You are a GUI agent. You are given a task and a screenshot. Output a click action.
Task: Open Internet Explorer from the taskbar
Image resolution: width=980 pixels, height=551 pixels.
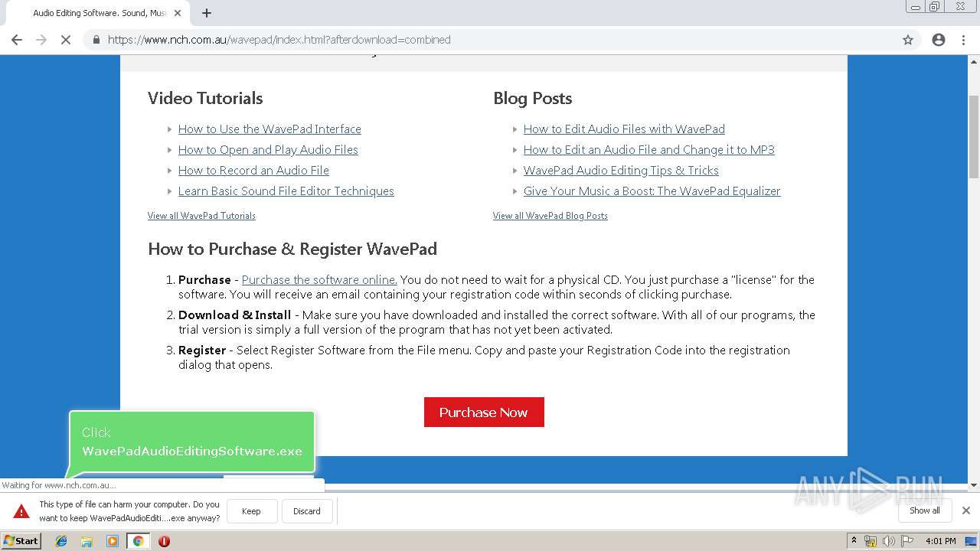[x=61, y=541]
